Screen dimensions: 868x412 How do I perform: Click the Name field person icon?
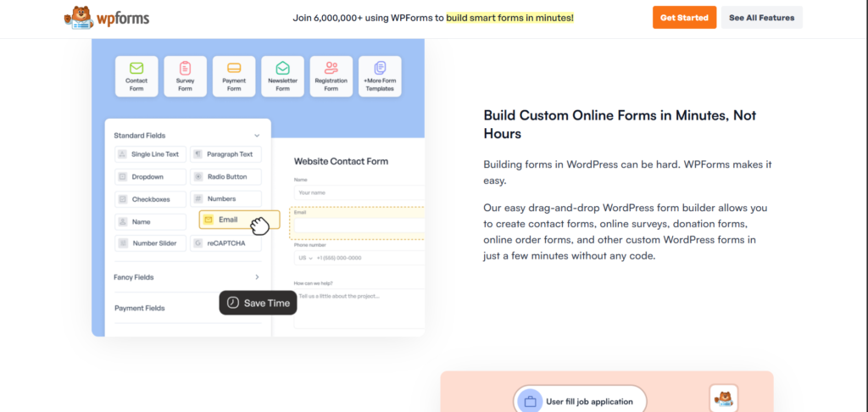tap(122, 222)
